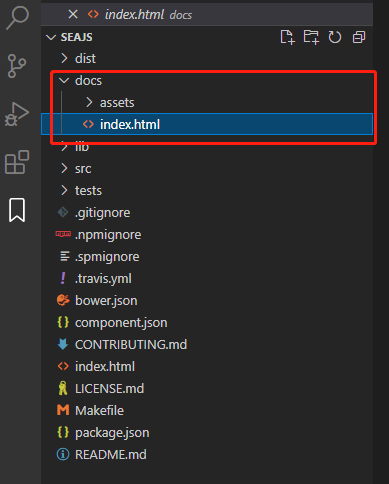Refresh the explorer file tree
The image size is (389, 484).
pyautogui.click(x=335, y=37)
